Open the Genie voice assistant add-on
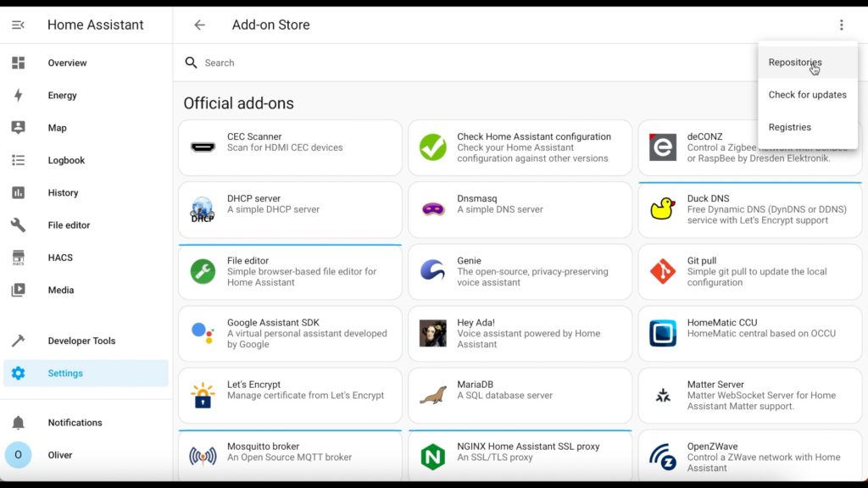 [x=520, y=272]
